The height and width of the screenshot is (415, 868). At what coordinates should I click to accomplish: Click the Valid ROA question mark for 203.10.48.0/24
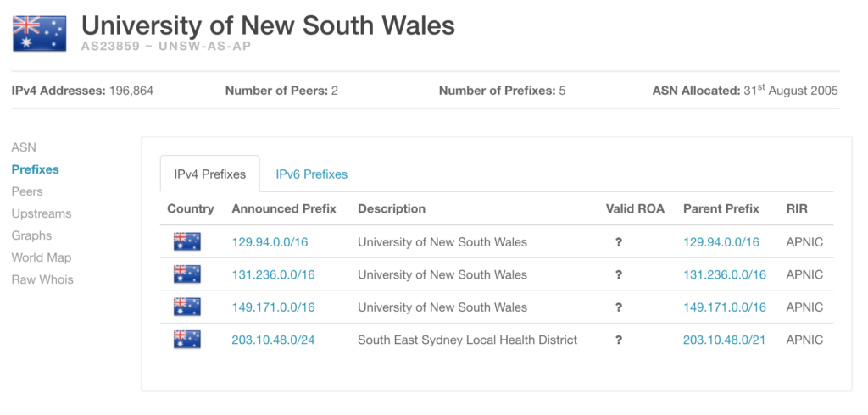tap(618, 340)
